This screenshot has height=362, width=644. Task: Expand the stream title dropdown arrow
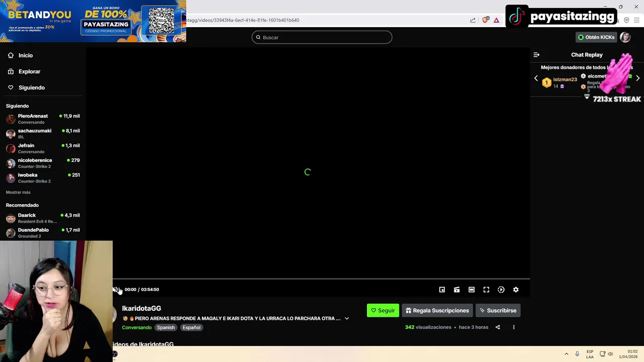347,318
